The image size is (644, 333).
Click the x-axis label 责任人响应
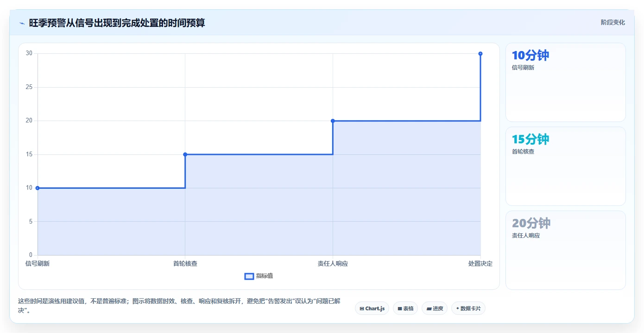click(x=333, y=263)
